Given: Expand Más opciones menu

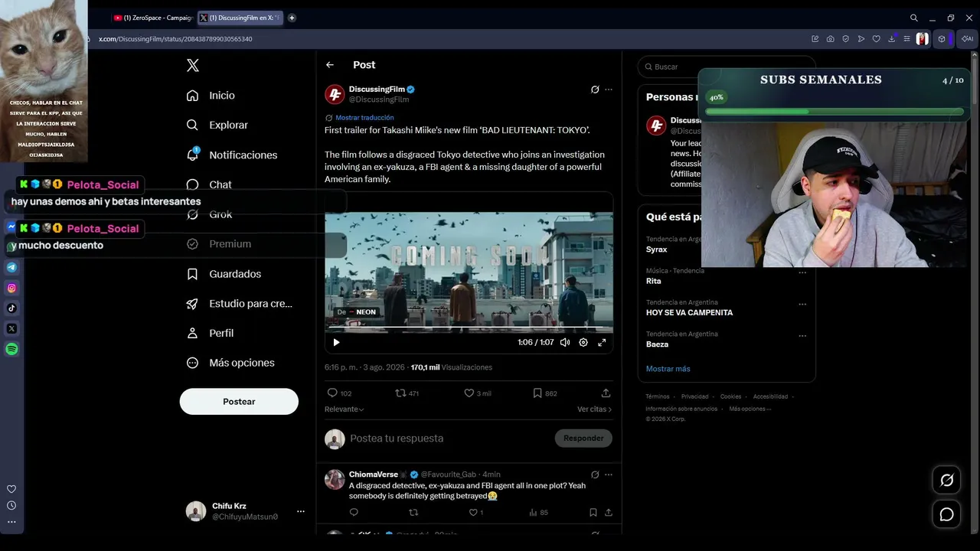Looking at the screenshot, I should [230, 363].
